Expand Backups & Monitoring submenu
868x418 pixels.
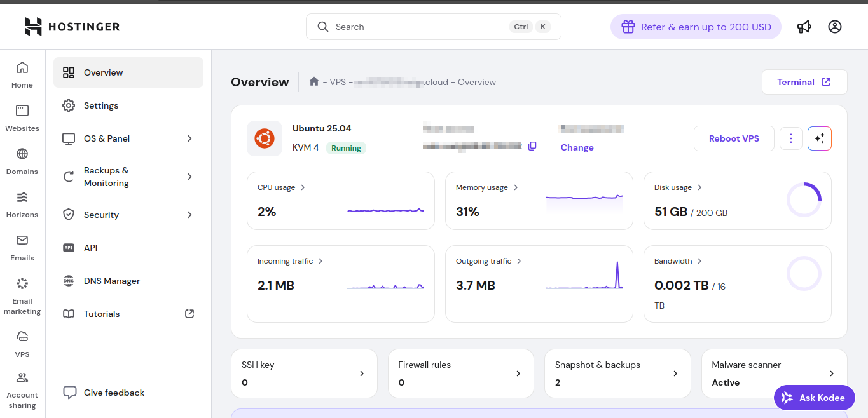[x=128, y=177]
